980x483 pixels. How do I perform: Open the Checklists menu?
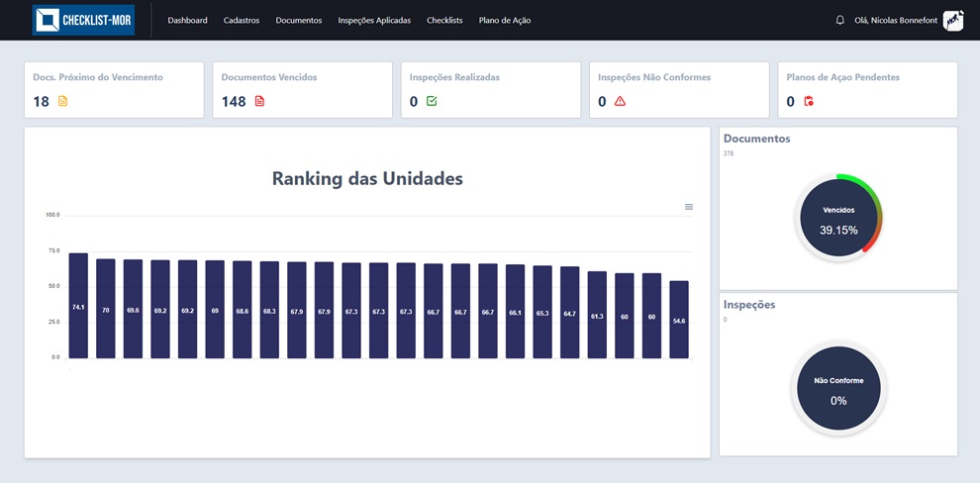point(444,20)
